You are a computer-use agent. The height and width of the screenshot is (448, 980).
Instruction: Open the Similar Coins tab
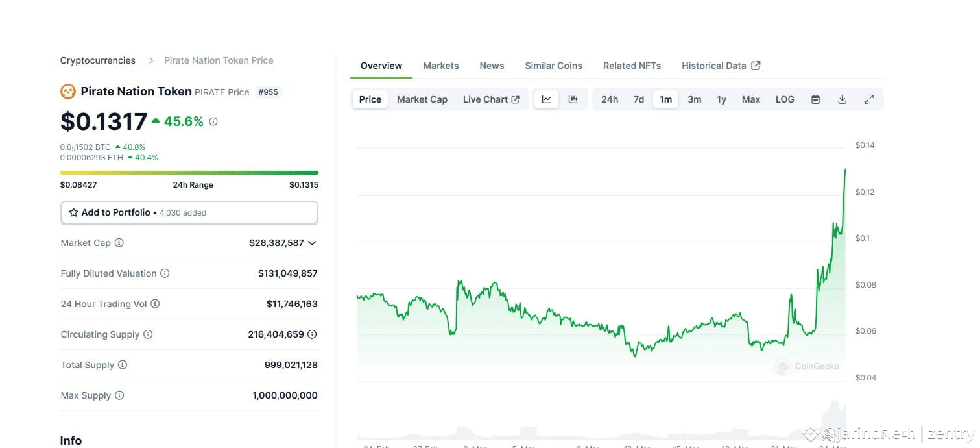coord(554,66)
